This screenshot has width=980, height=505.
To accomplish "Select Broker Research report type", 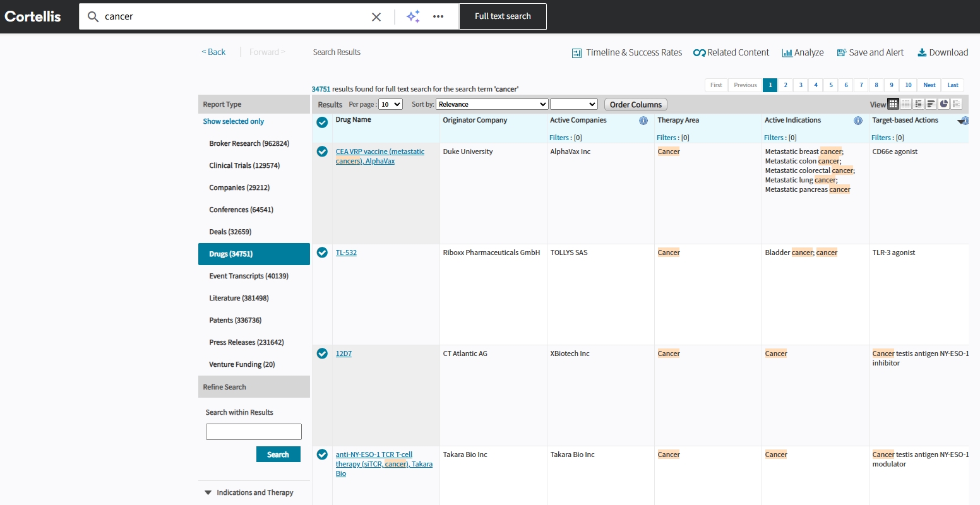I will coord(249,143).
